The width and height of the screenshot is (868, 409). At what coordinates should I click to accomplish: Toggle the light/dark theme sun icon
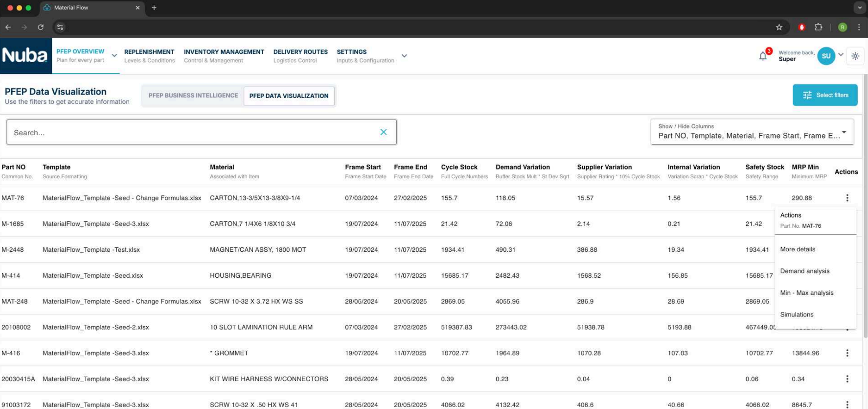click(855, 56)
